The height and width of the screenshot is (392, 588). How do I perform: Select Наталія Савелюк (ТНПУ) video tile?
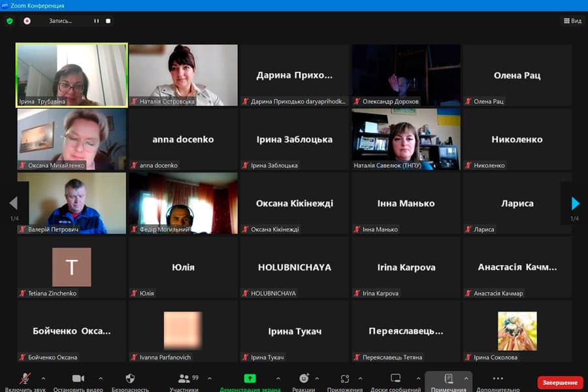point(406,139)
